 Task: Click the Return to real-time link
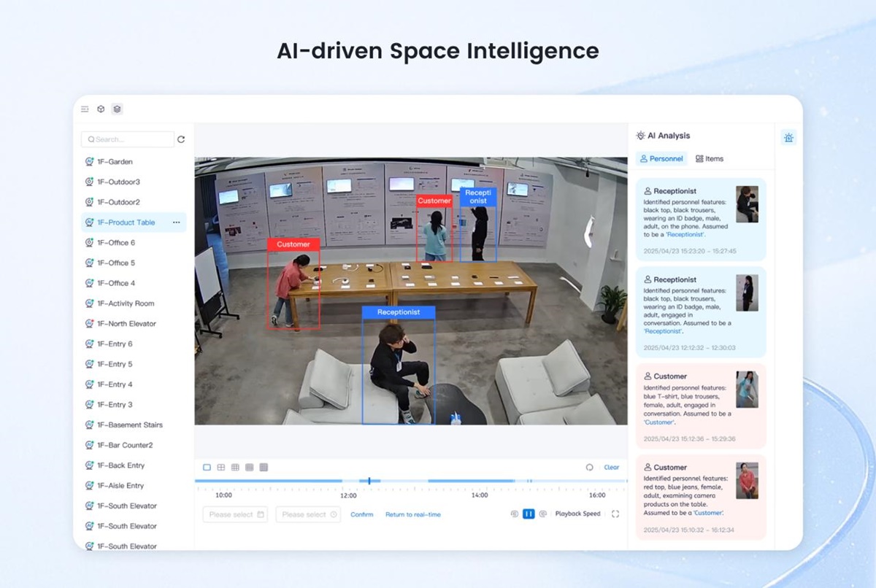click(x=413, y=515)
